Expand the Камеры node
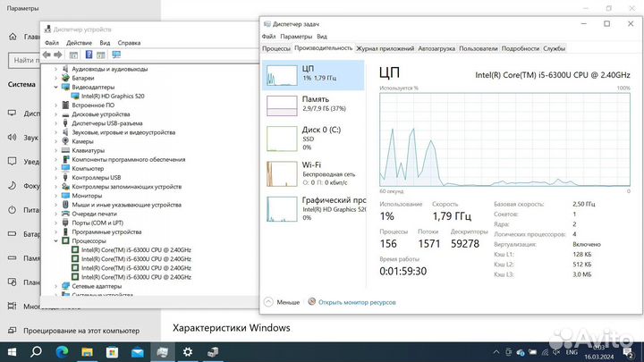644x362 pixels. click(55, 141)
